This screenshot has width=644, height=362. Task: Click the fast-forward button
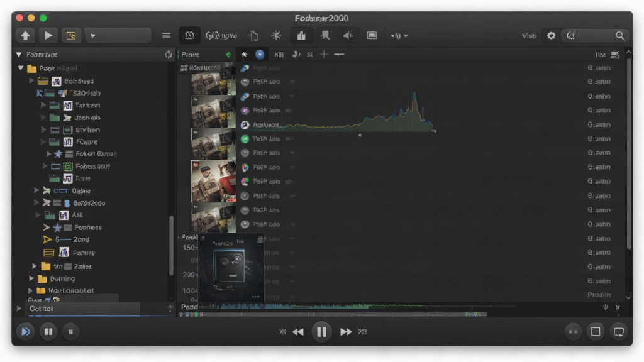tap(346, 332)
